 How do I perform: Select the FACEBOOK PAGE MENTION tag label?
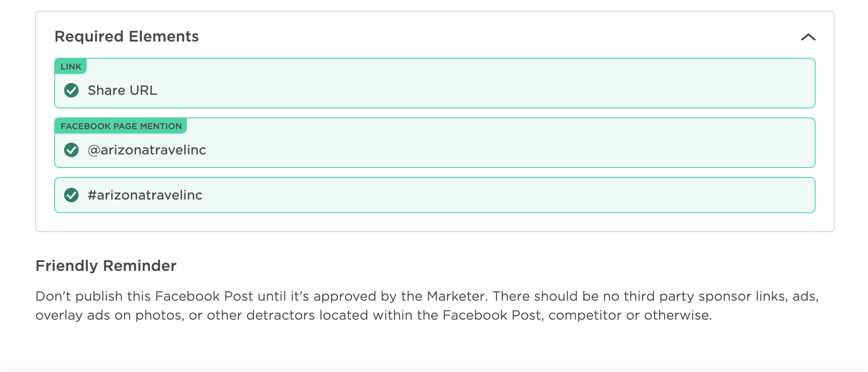[x=121, y=126]
